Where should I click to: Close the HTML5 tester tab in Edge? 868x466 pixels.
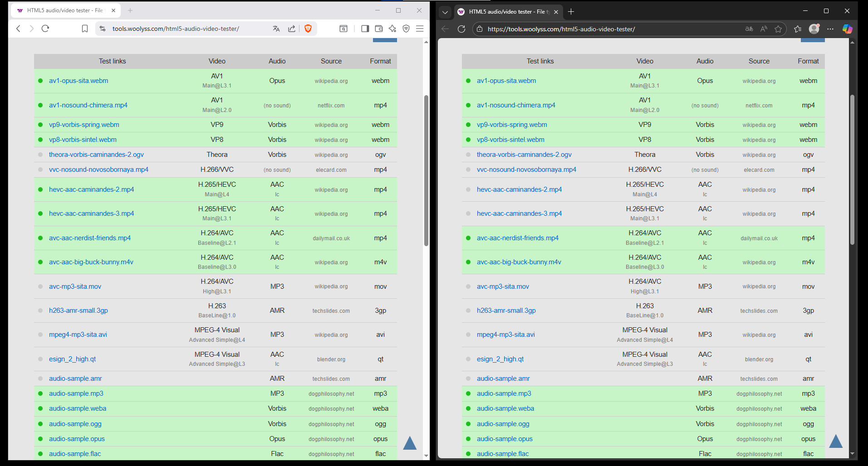click(556, 12)
